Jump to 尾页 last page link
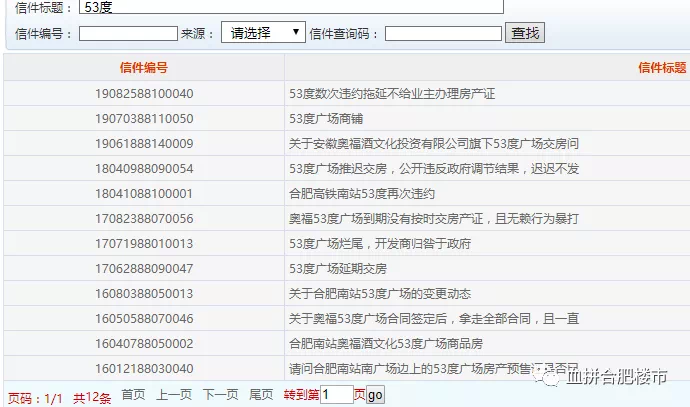The width and height of the screenshot is (690, 407). (x=261, y=395)
